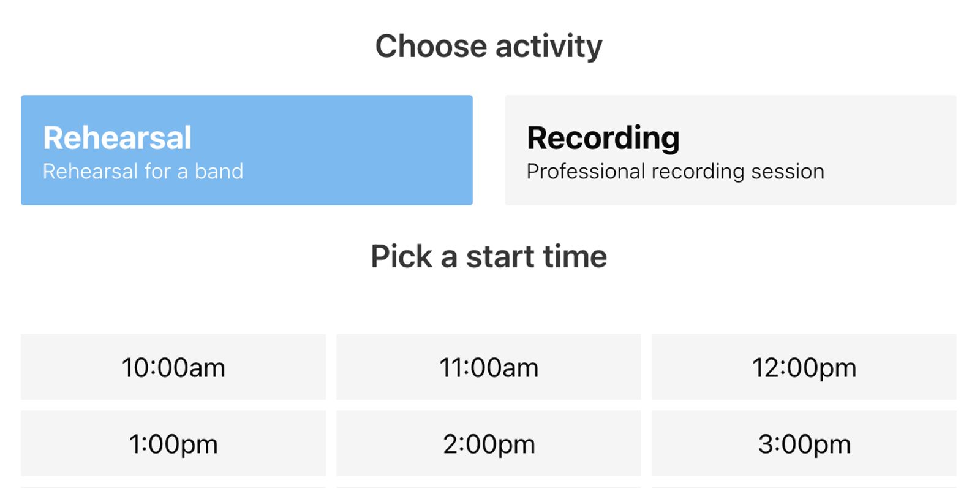980x488 pixels.
Task: Click the Professional recording session text
Action: pos(675,172)
